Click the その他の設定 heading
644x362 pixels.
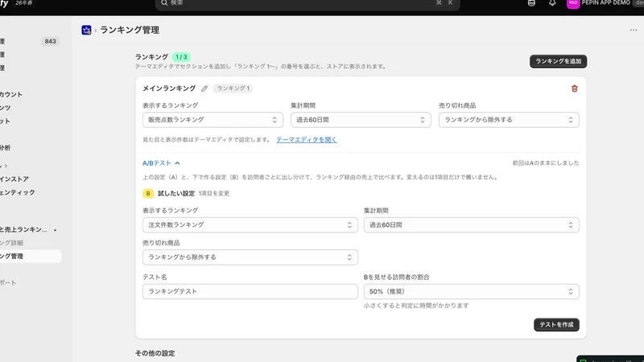pos(155,353)
